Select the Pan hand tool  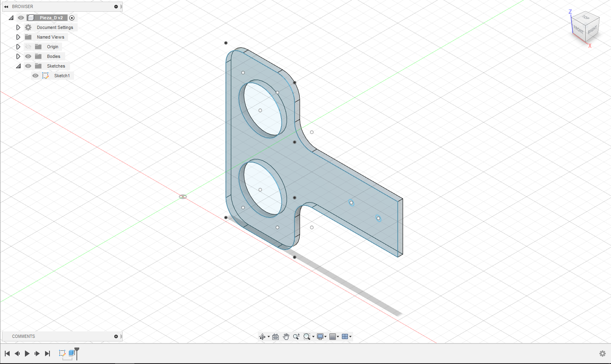point(286,337)
